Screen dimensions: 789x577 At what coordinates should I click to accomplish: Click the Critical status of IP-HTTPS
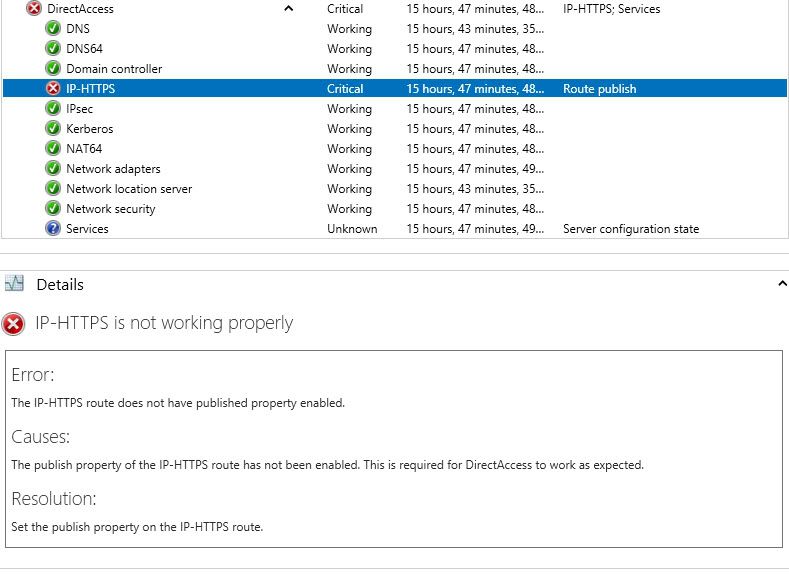(345, 89)
